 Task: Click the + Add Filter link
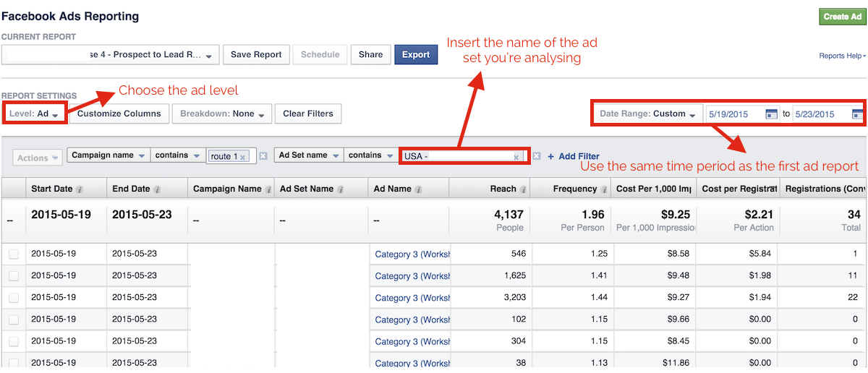pos(573,156)
